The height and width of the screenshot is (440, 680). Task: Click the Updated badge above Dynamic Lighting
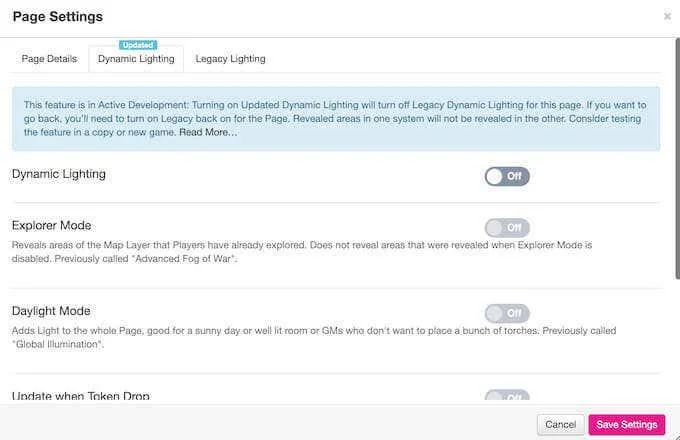tap(138, 45)
